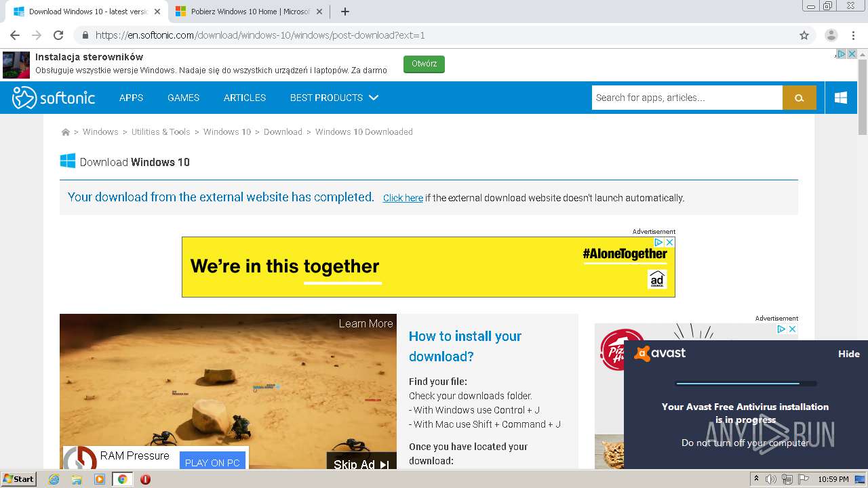Click AdChoices icon on top banner

tap(841, 54)
